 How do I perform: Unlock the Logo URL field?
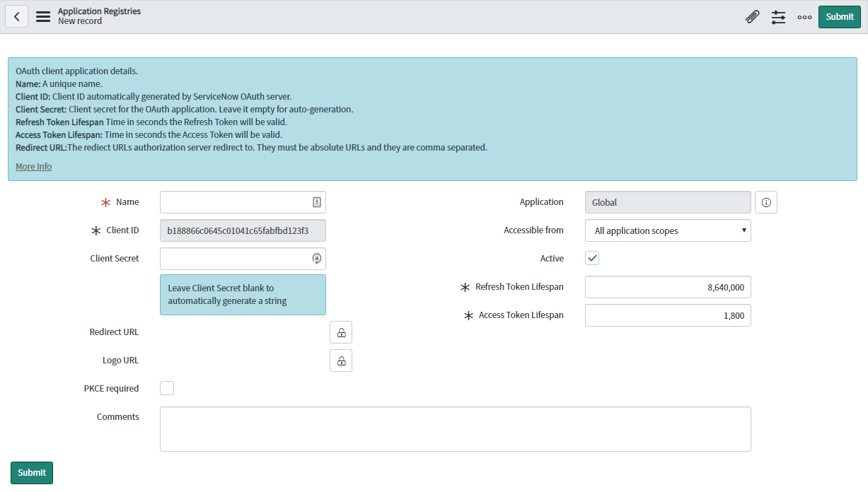point(341,361)
